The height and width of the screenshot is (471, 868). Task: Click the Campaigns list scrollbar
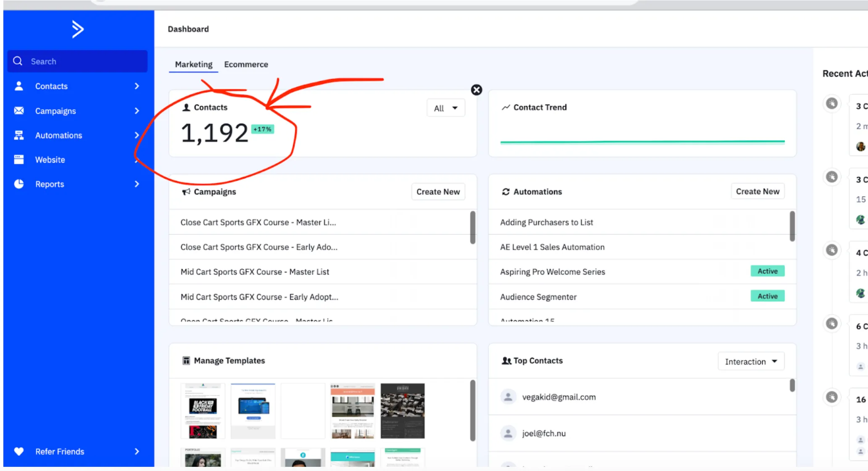click(473, 227)
